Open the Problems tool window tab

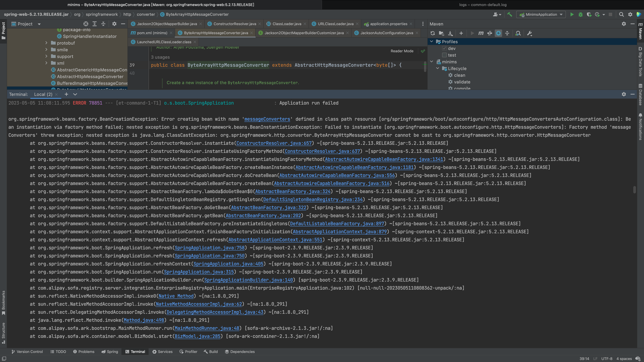tap(84, 351)
